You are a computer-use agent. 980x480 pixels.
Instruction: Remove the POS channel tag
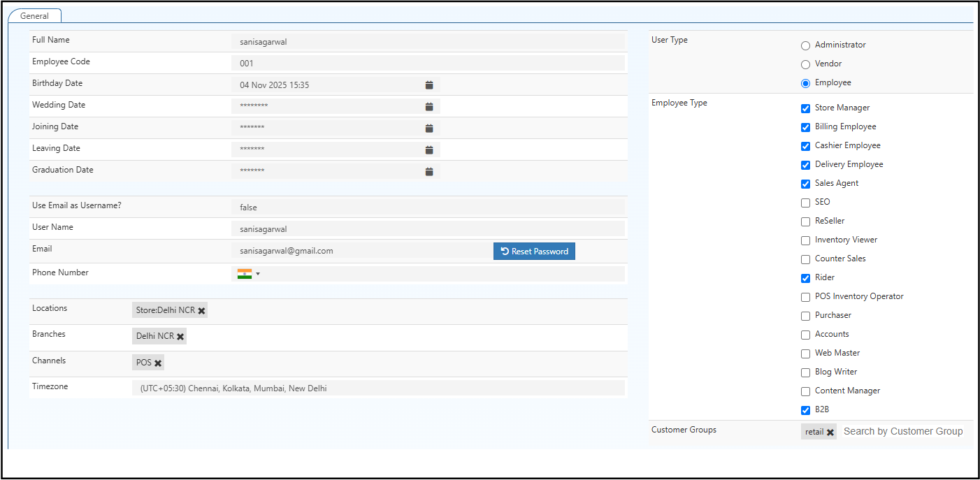pos(157,362)
